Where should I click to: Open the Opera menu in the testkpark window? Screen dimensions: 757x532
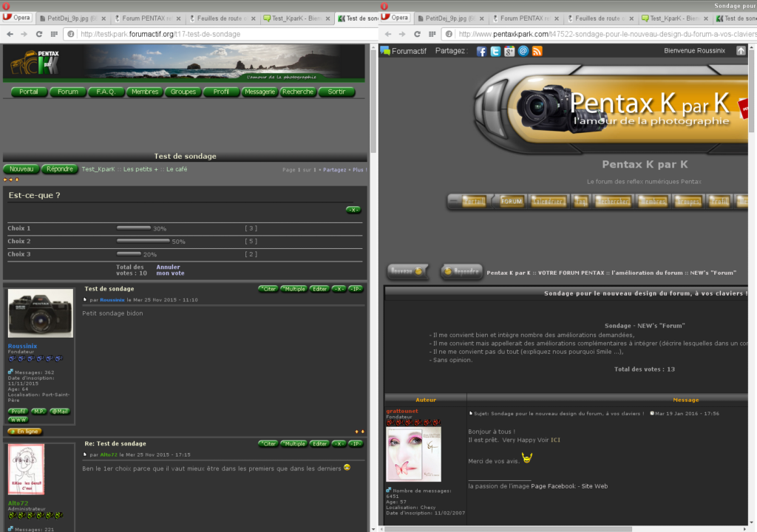coord(17,18)
